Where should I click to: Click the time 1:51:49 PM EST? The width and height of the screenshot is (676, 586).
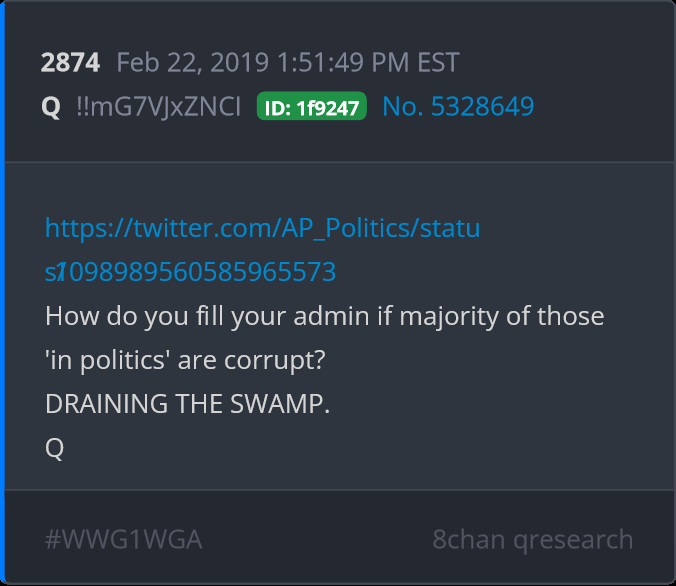pos(368,62)
